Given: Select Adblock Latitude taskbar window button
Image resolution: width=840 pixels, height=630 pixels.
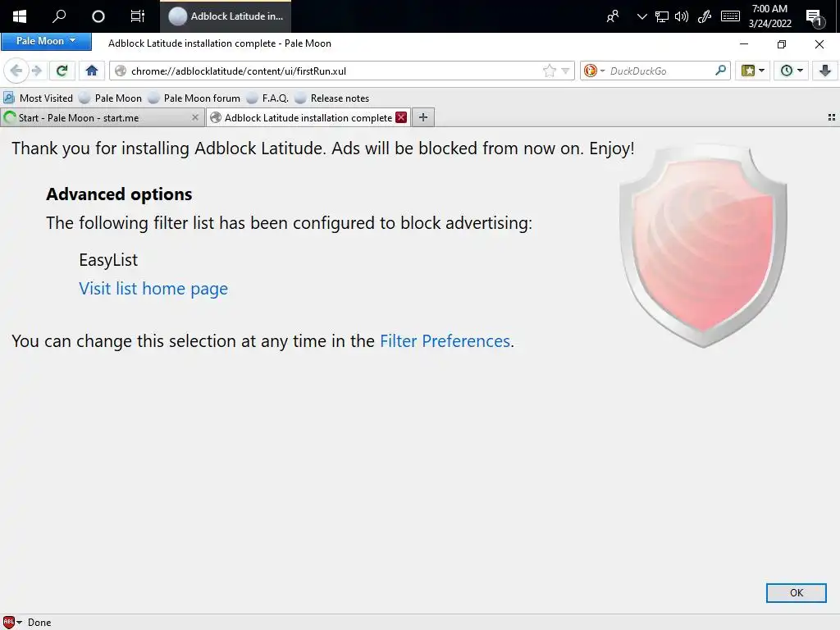Looking at the screenshot, I should tap(226, 16).
